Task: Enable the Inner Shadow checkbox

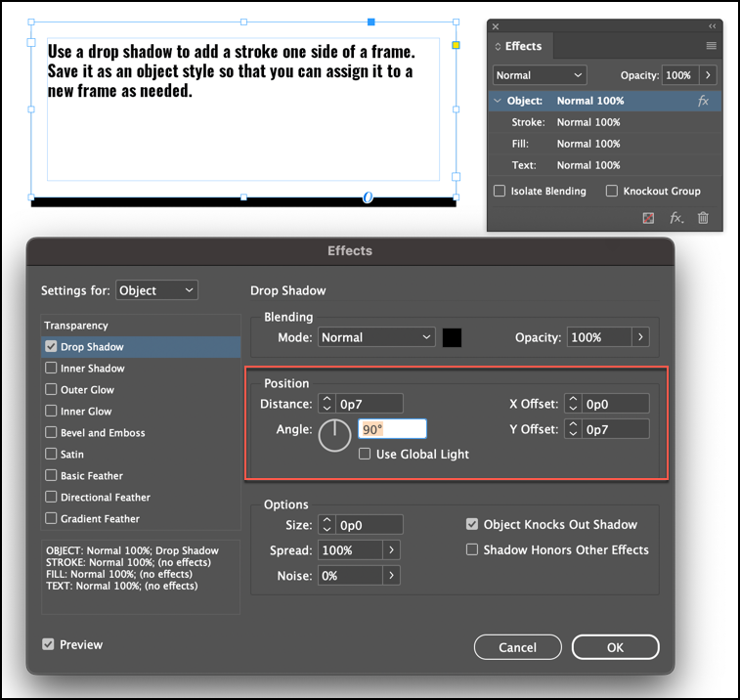Action: [51, 368]
